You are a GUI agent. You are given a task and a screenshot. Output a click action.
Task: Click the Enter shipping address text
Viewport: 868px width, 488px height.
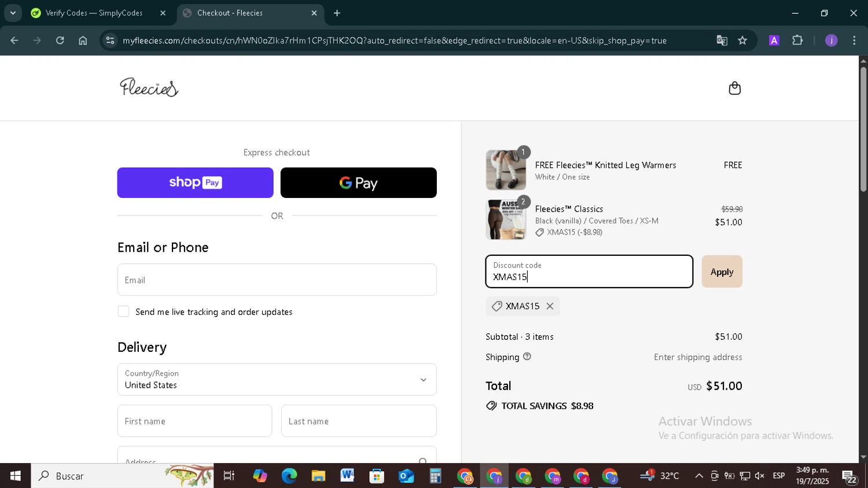698,357
